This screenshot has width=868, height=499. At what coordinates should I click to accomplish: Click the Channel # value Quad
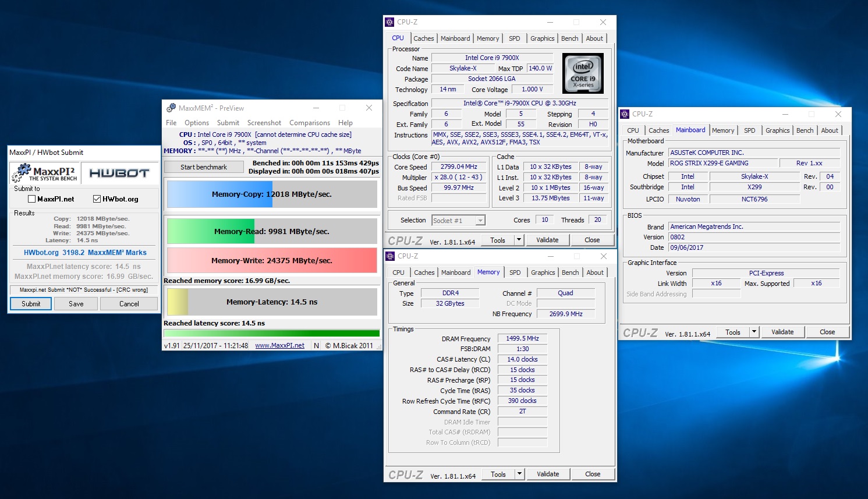[x=565, y=293]
